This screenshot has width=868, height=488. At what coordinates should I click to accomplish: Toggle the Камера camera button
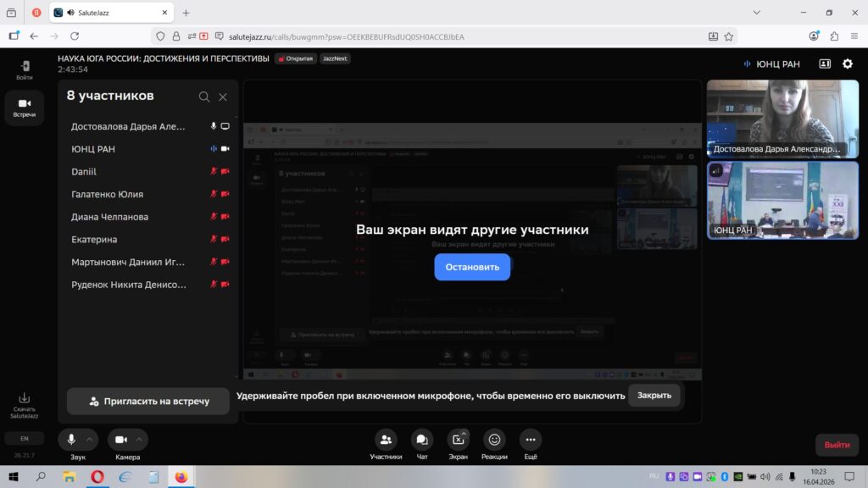[x=121, y=440]
